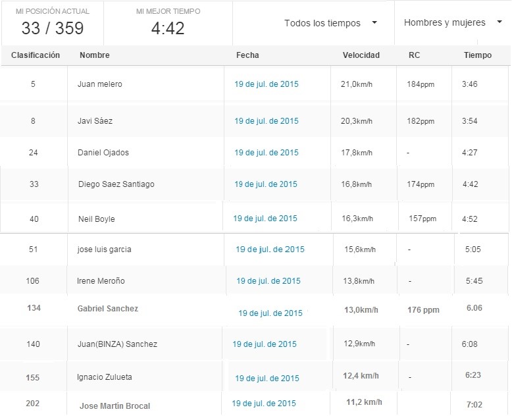Expand the Hombres y mujeres filter
Image resolution: width=512 pixels, height=420 pixels.
click(453, 22)
